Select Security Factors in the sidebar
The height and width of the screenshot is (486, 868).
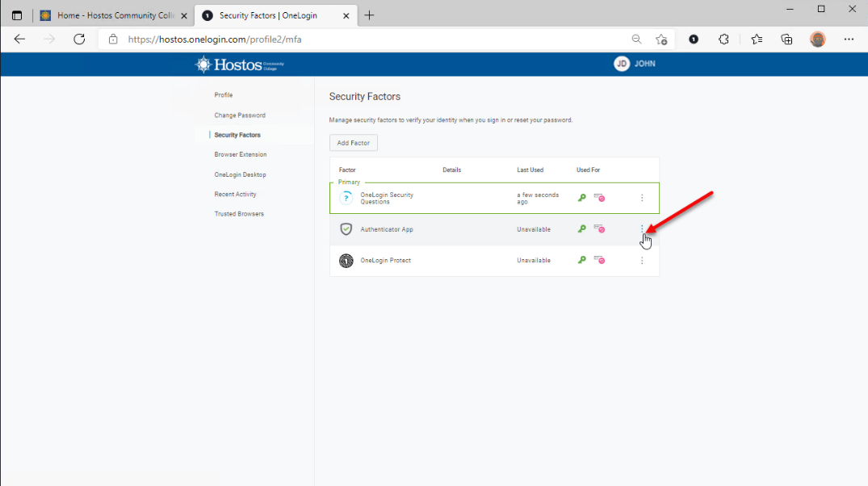pyautogui.click(x=237, y=135)
